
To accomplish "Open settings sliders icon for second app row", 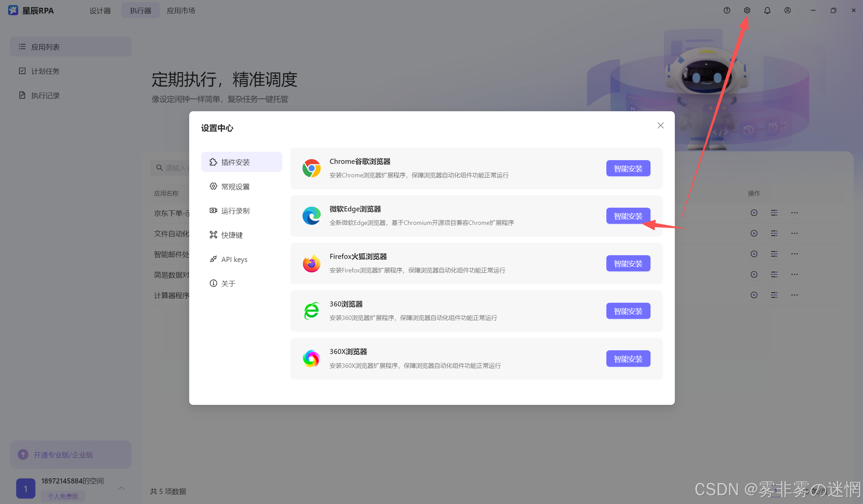I will [774, 233].
